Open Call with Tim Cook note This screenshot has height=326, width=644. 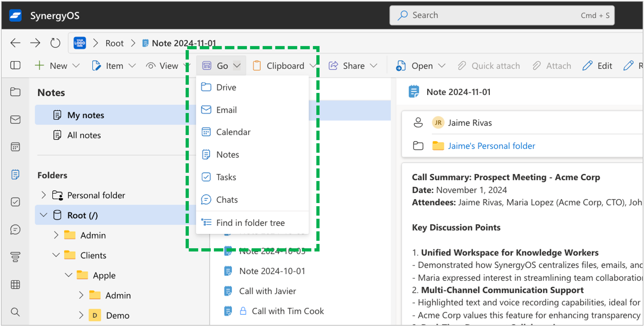pyautogui.click(x=287, y=311)
